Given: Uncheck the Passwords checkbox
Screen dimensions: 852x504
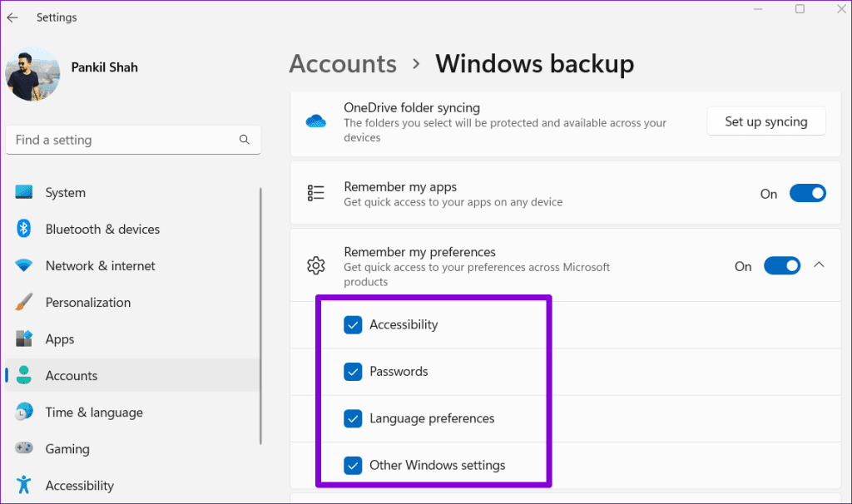Looking at the screenshot, I should tap(353, 372).
